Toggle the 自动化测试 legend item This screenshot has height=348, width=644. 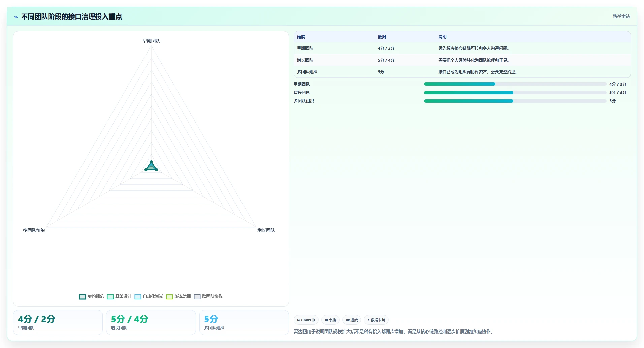[x=149, y=297]
